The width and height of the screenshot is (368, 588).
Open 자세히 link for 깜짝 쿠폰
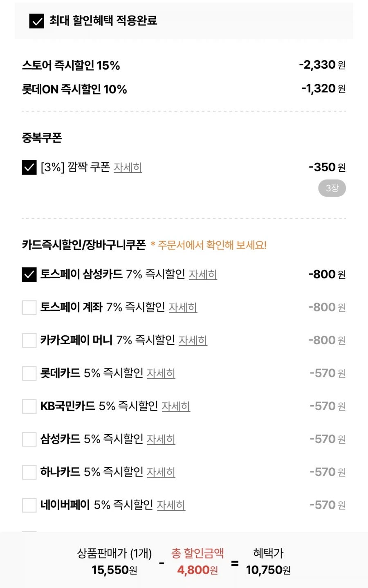click(128, 167)
